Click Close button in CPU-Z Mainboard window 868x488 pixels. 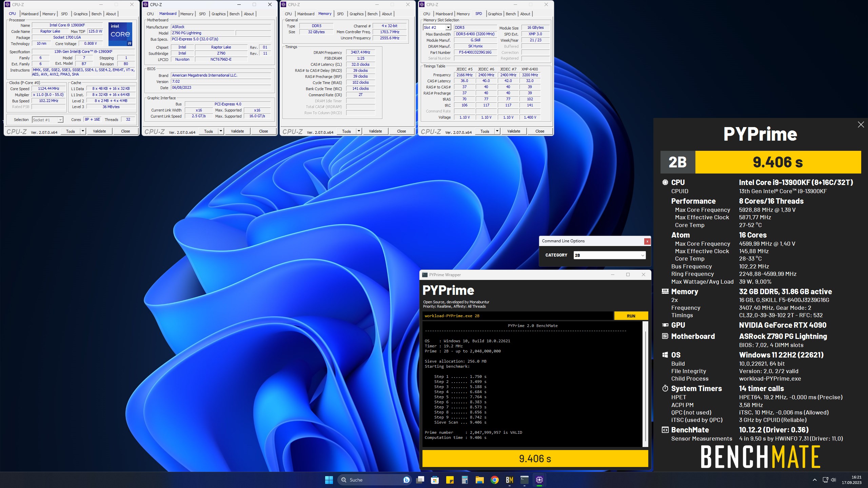click(263, 131)
